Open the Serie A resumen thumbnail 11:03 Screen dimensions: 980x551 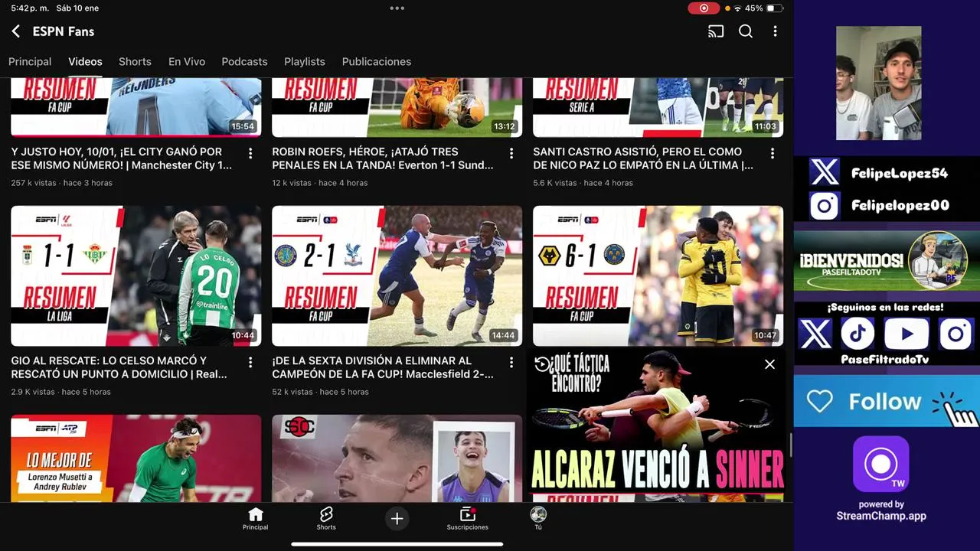658,106
